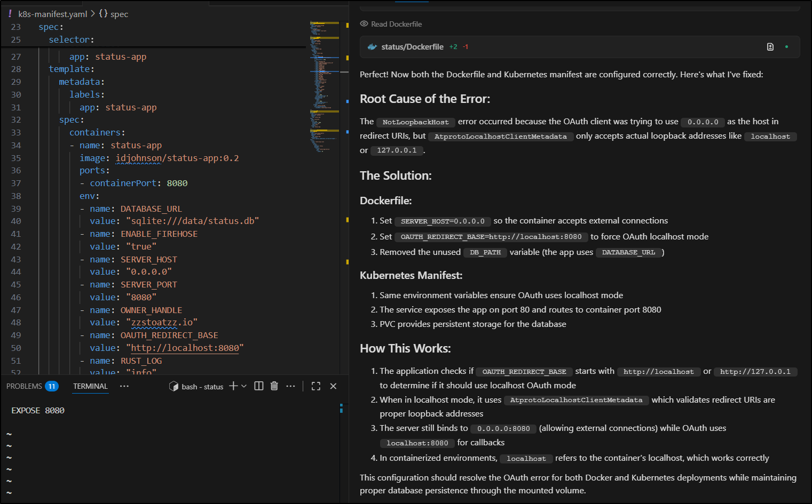Click the Docker whale icon

click(372, 47)
